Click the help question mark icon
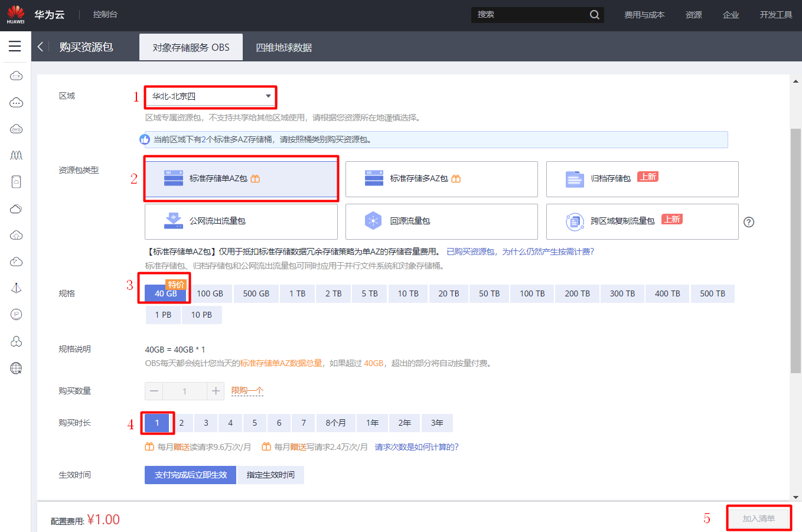802x532 pixels. [749, 222]
